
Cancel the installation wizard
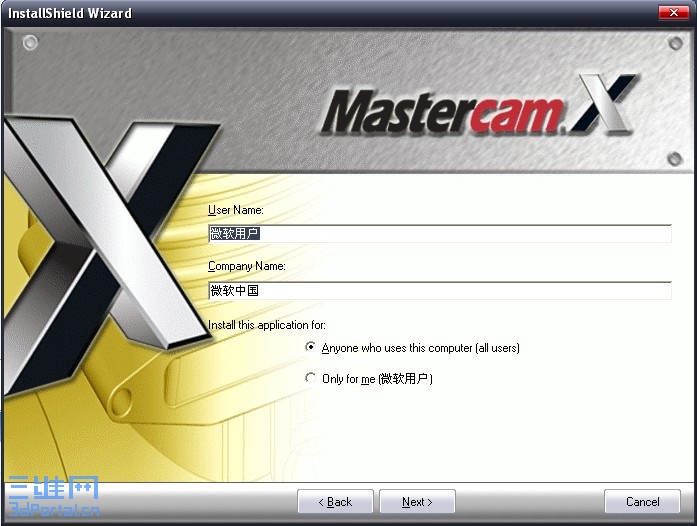coord(642,502)
